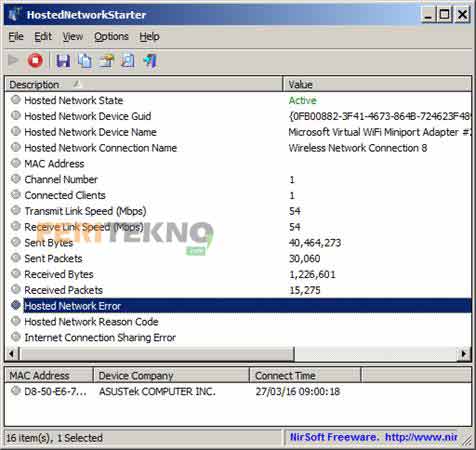Screen dimensions: 476x450
Task: Click the horizontal scrollbar left arrow
Action: [x=12, y=354]
